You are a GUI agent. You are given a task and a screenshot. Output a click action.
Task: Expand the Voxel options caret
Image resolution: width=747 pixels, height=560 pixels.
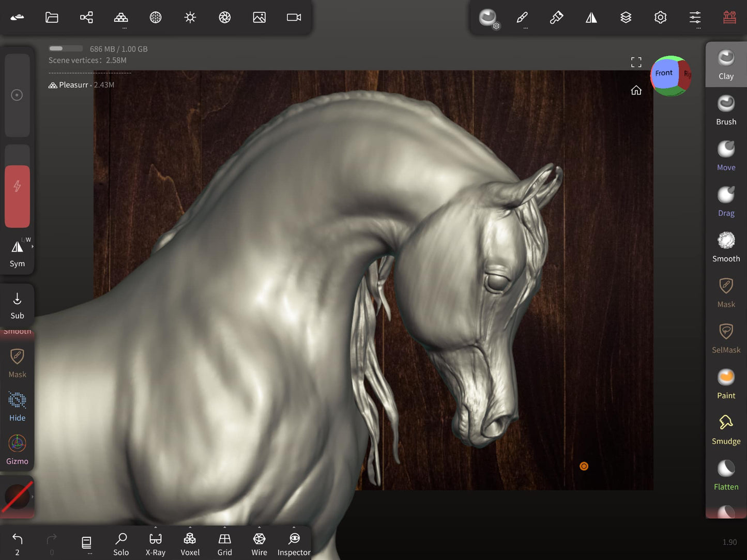pyautogui.click(x=190, y=527)
